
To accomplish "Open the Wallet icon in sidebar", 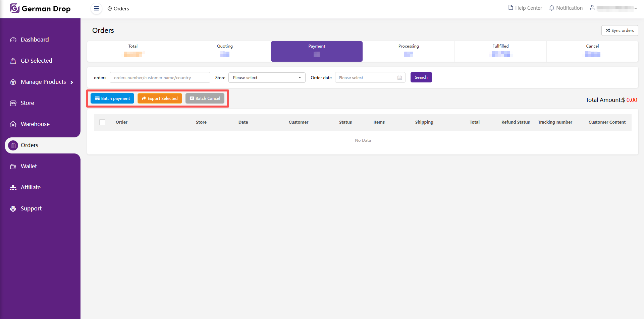I will tap(13, 167).
